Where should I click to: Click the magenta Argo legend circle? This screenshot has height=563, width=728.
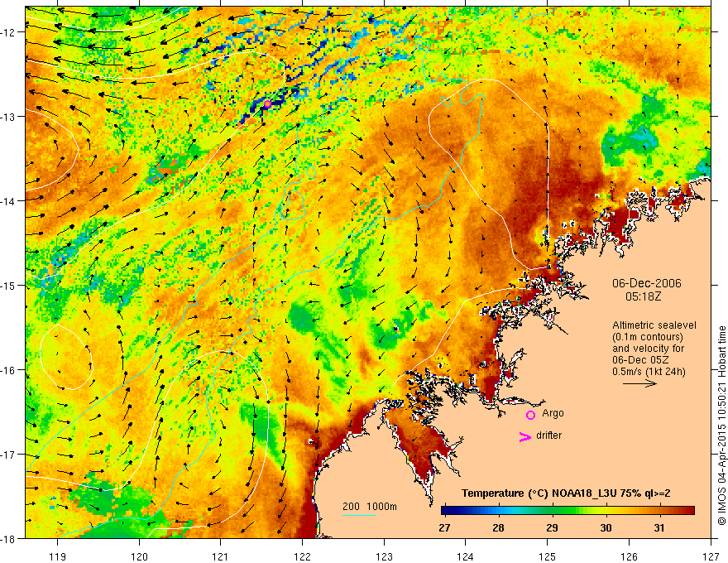[530, 415]
